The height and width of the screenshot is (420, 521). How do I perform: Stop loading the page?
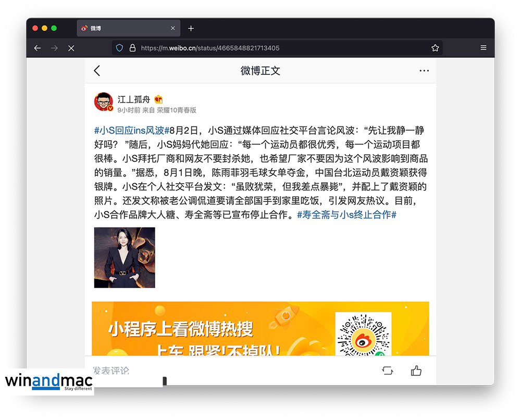coord(71,48)
